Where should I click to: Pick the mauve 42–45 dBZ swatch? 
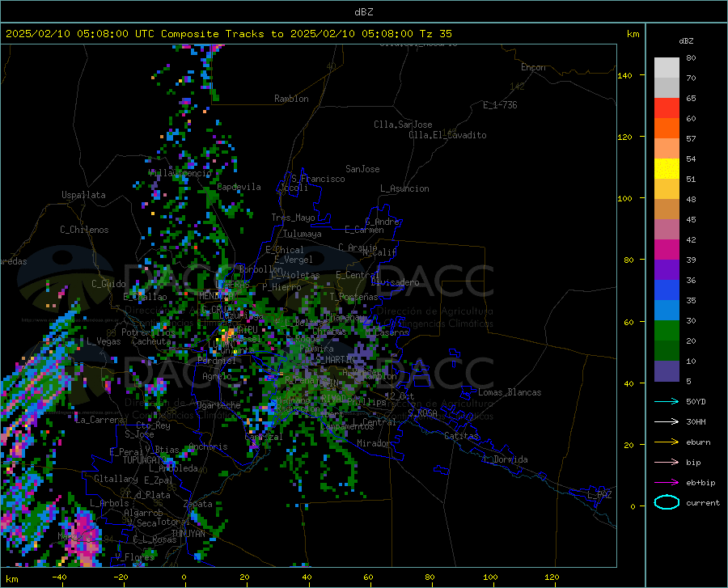pos(667,229)
